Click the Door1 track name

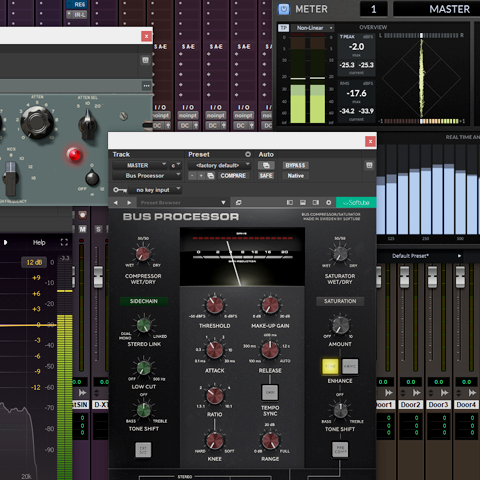(x=384, y=405)
